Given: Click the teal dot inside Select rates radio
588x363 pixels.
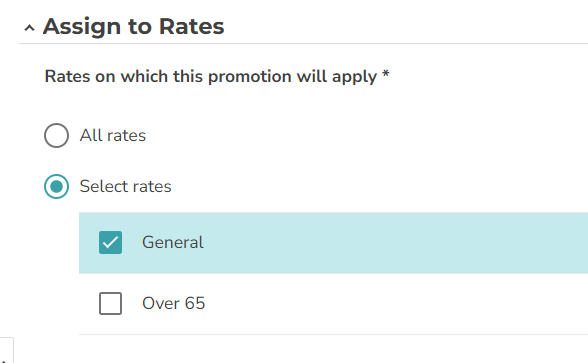Looking at the screenshot, I should (56, 186).
